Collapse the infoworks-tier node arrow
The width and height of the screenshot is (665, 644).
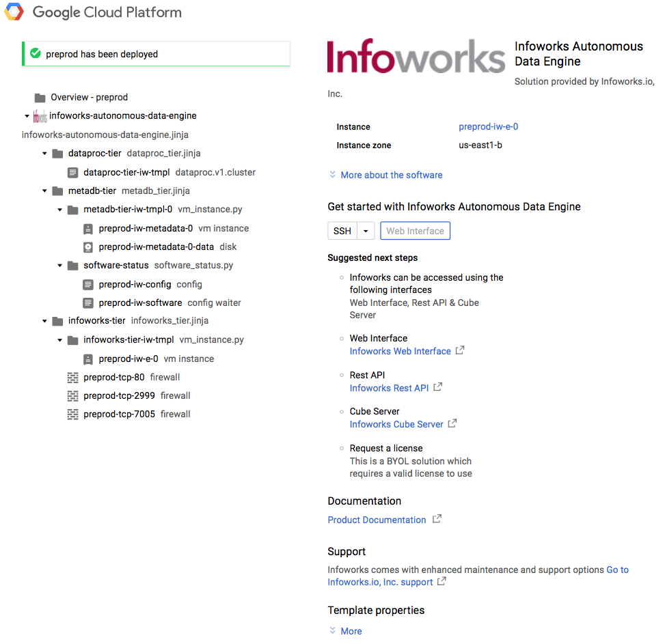pyautogui.click(x=44, y=321)
